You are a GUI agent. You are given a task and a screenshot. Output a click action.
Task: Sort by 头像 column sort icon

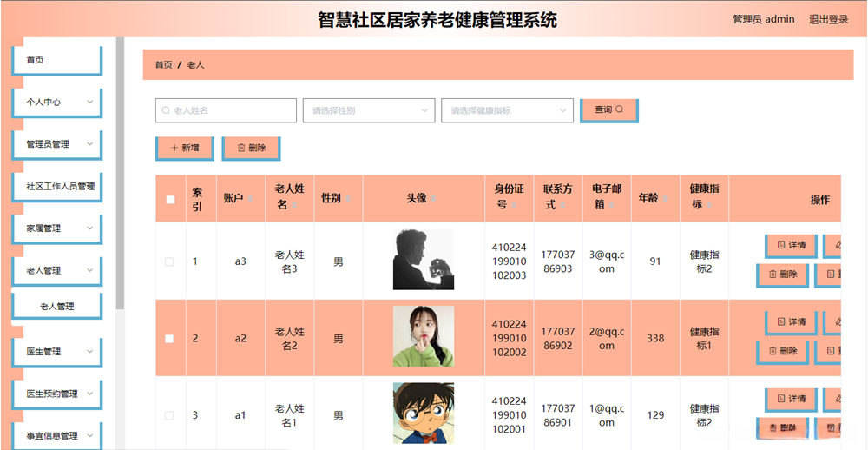pyautogui.click(x=433, y=199)
